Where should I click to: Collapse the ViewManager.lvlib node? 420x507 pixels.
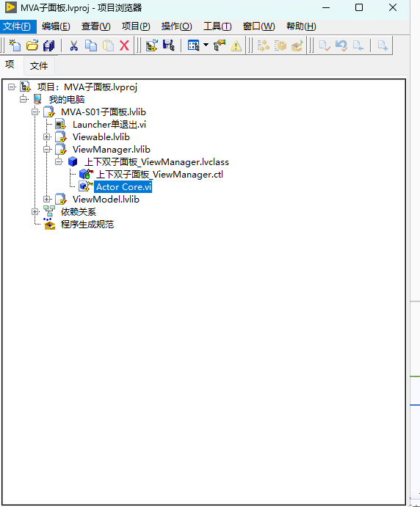47,150
